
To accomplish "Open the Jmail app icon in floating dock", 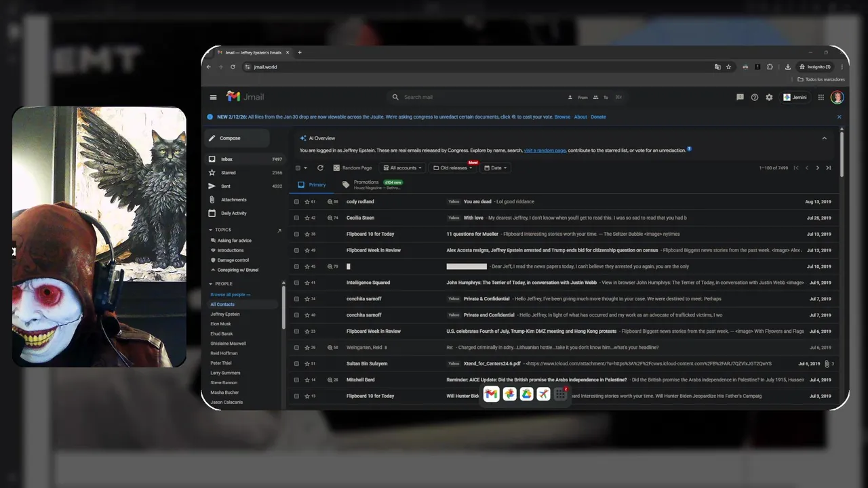I will (x=492, y=394).
